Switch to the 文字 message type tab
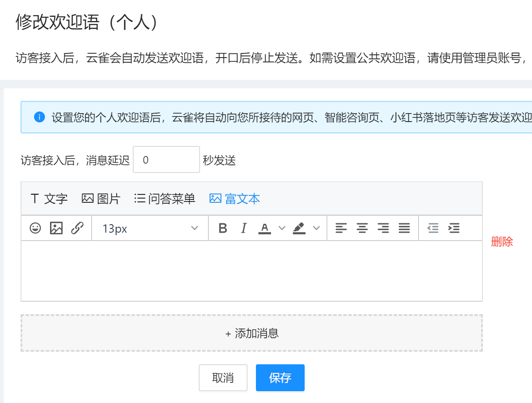The image size is (532, 403). tap(49, 199)
